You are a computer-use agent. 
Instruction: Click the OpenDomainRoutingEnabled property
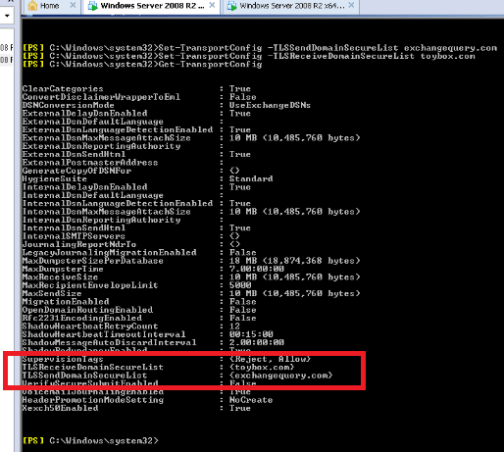pos(87,310)
